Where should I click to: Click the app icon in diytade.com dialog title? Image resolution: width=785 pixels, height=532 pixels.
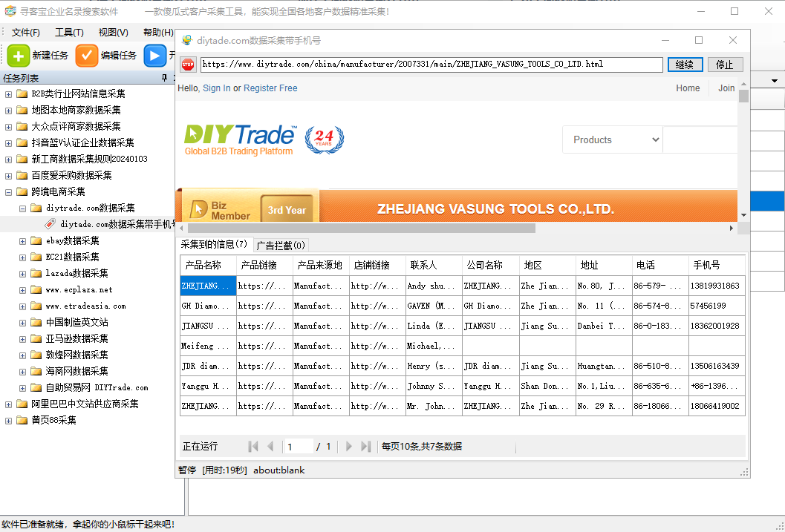click(187, 40)
